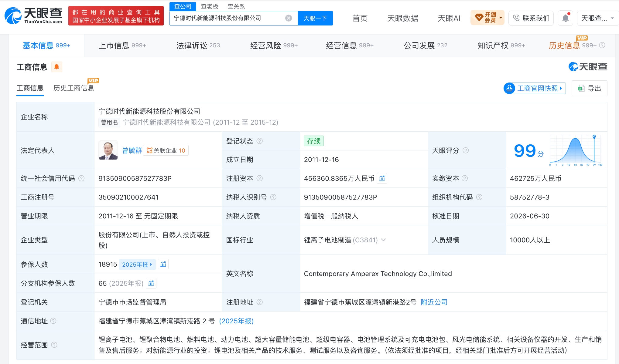Open photo of legal representative 曾毓群
Image resolution: width=619 pixels, height=364 pixels.
click(x=108, y=150)
